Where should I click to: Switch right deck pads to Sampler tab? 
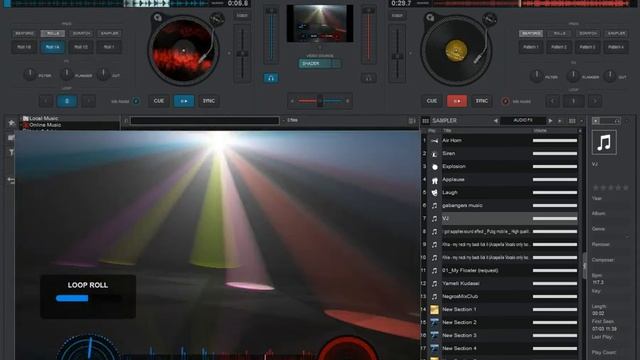pyautogui.click(x=616, y=33)
